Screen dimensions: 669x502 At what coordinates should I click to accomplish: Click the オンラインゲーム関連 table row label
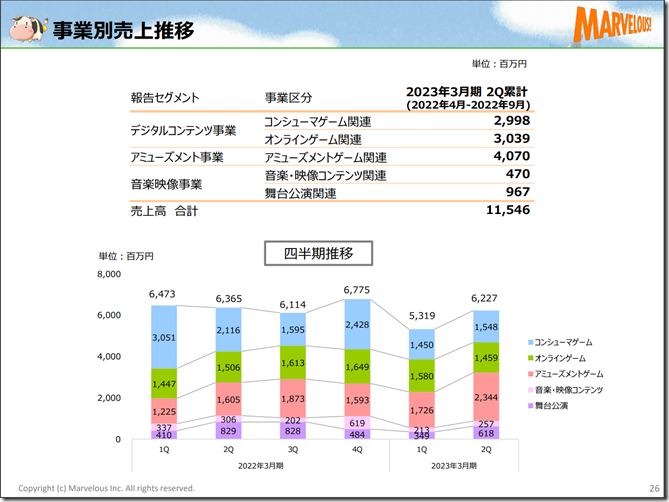coord(313,140)
